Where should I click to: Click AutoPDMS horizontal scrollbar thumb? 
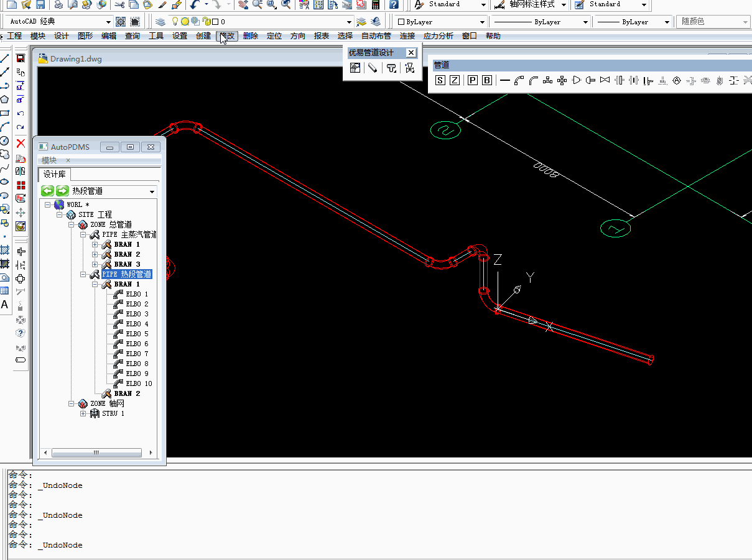(x=96, y=453)
